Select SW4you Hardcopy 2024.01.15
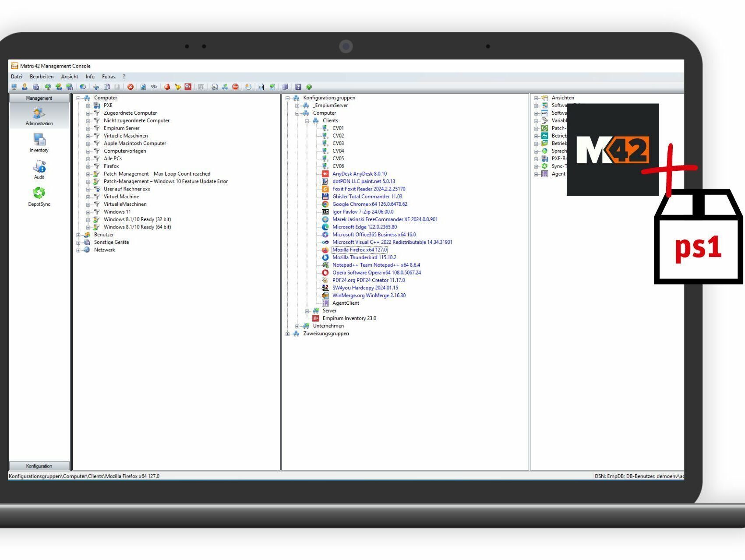This screenshot has width=745, height=560. (x=365, y=288)
